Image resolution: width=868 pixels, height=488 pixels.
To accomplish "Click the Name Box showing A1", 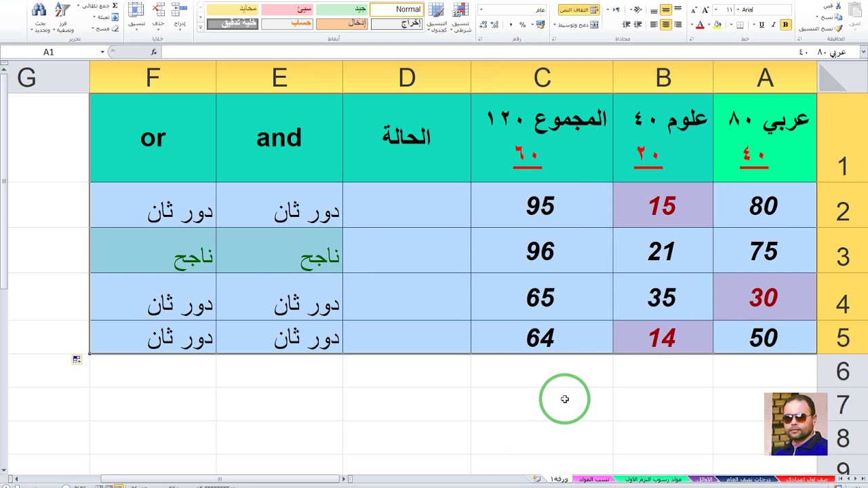I will tap(49, 52).
